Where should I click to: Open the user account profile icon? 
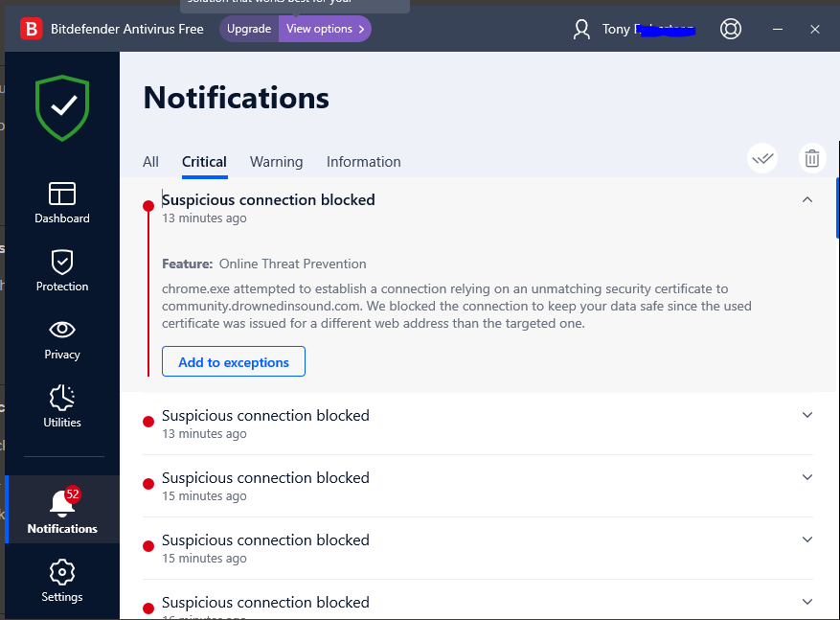[x=581, y=29]
